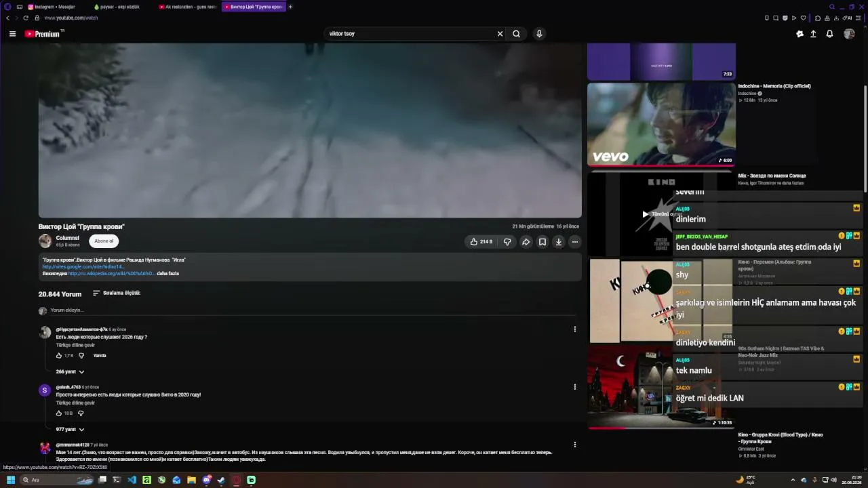Screen dimensions: 868x488
Task: Like the 2026 comment with 1,7 B likes
Action: (59, 356)
